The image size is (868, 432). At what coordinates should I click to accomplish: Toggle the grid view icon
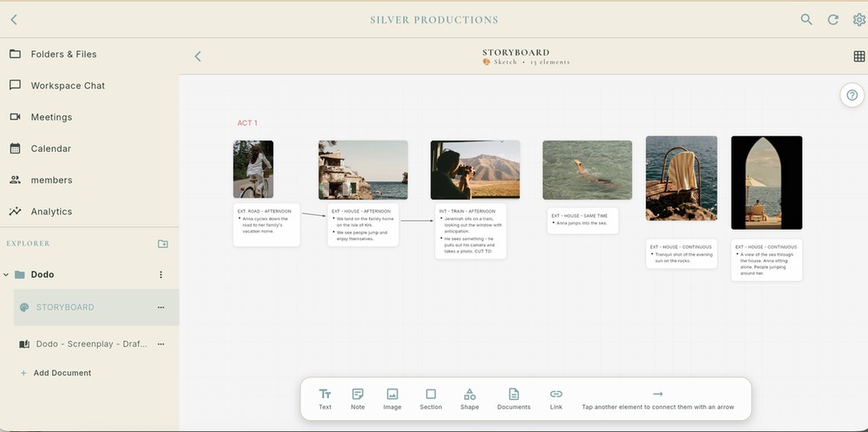(x=859, y=56)
